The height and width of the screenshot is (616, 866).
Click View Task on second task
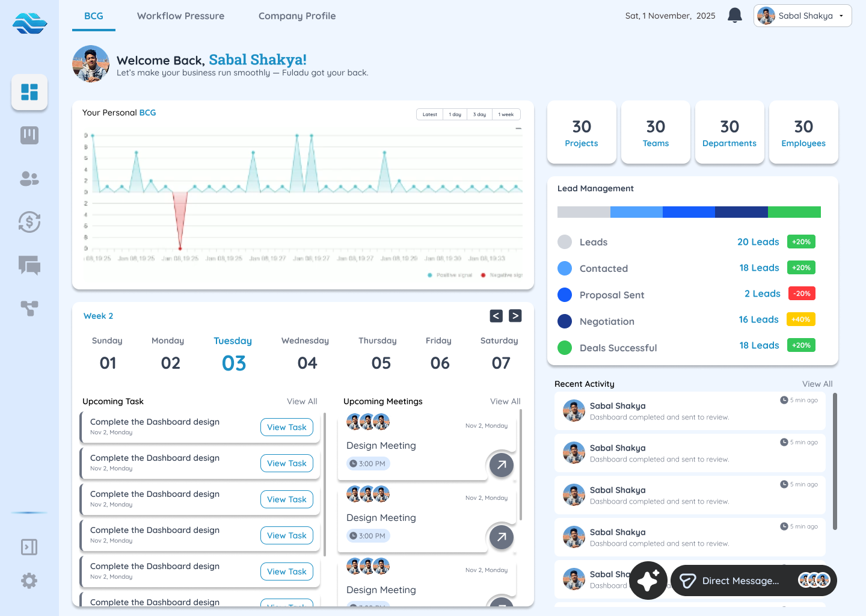(287, 463)
